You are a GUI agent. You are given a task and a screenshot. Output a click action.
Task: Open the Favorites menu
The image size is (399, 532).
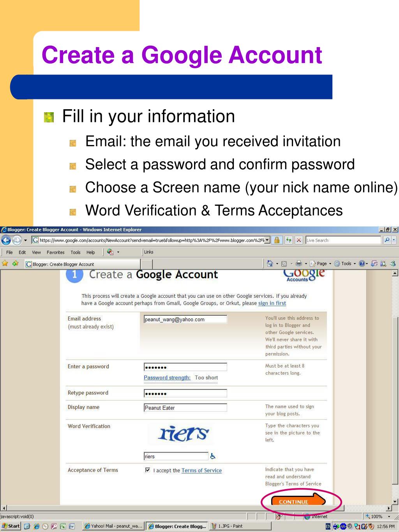[x=56, y=253]
